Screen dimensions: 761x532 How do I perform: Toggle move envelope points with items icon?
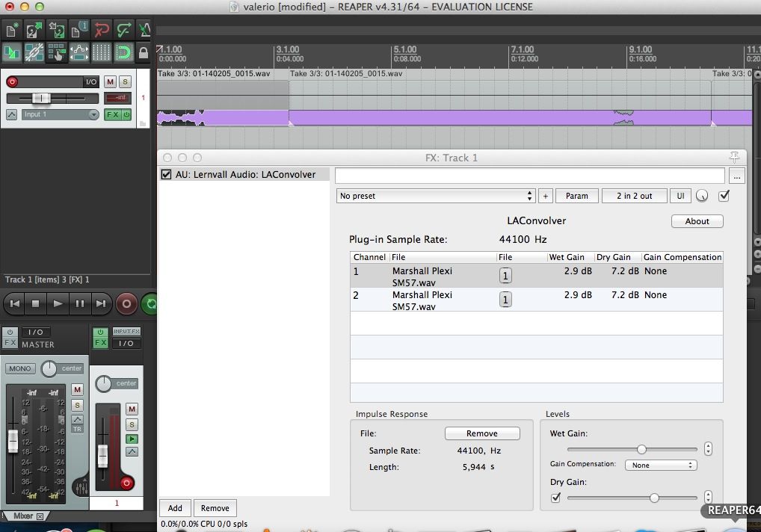tap(78, 52)
